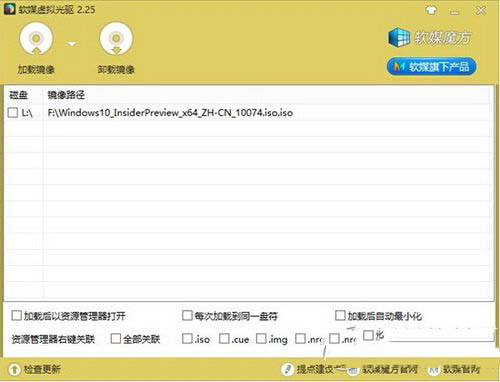Close the 软媒虚拟光驱 window

pyautogui.click(x=481, y=10)
